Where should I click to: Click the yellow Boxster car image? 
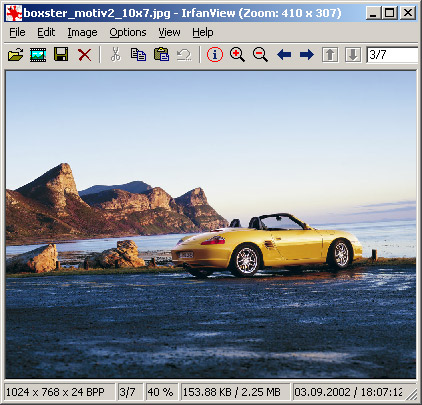(x=267, y=245)
